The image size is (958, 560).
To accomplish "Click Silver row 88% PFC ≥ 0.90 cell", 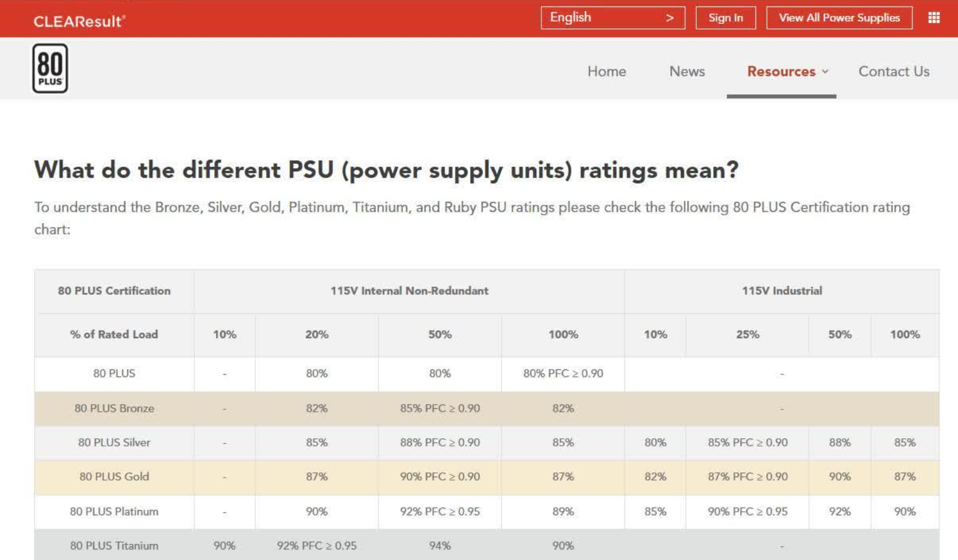I will tap(440, 442).
